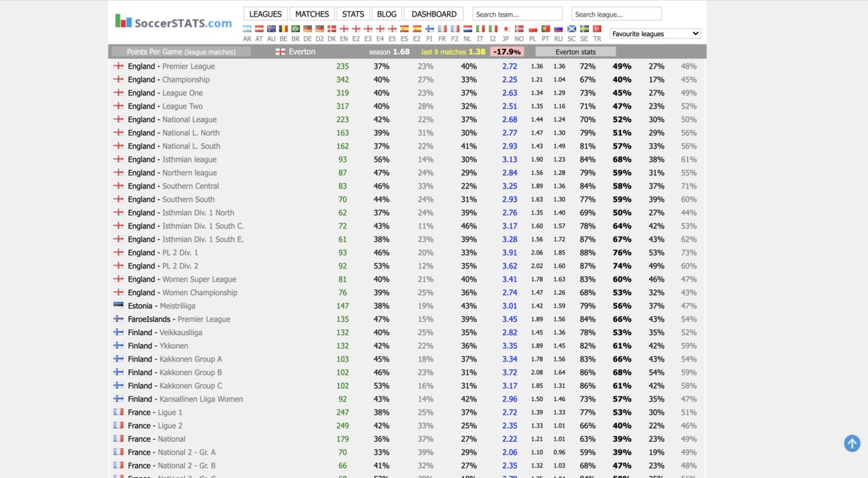
Task: Select the Brazil flag icon (BR)
Action: point(296,29)
